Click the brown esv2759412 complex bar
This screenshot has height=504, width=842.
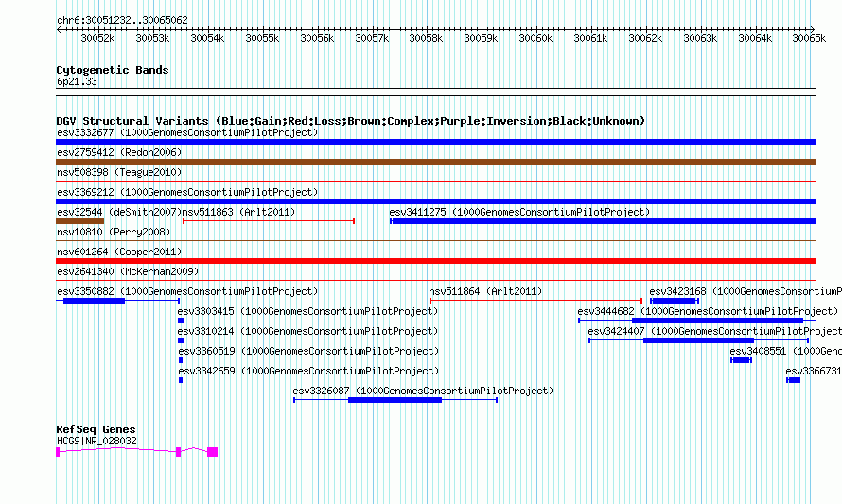[x=435, y=162]
